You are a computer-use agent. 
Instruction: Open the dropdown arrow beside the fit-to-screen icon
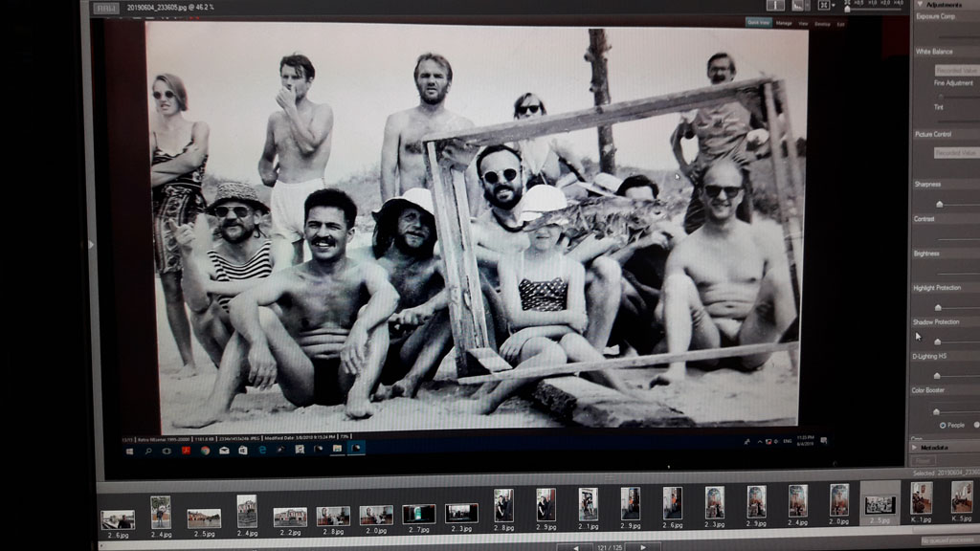pyautogui.click(x=834, y=6)
